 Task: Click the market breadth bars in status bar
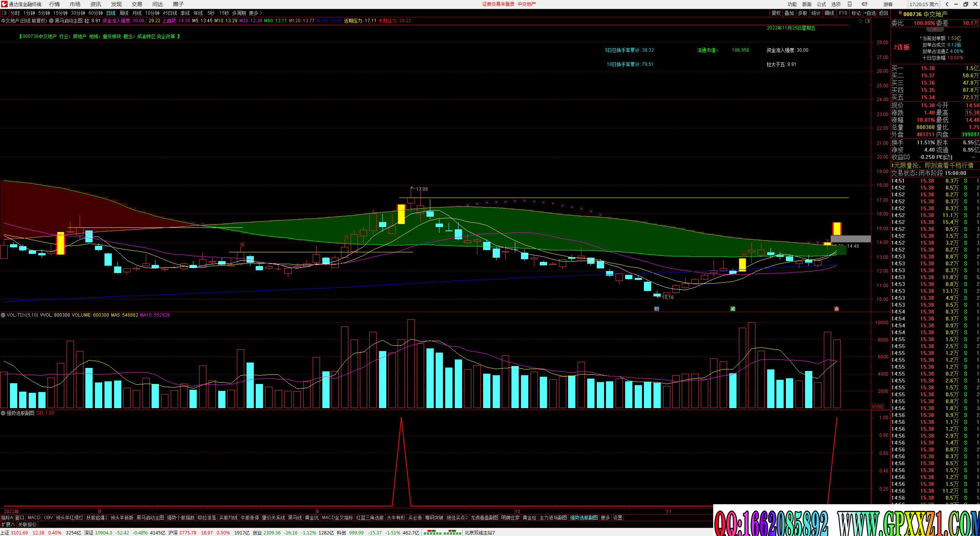coord(443,533)
